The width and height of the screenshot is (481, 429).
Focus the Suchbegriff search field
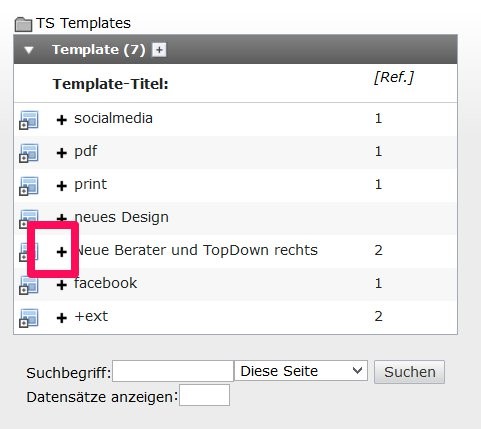pyautogui.click(x=173, y=371)
